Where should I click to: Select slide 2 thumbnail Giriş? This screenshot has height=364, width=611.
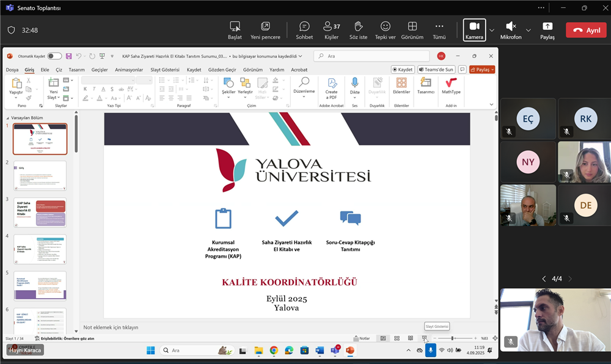click(x=40, y=175)
